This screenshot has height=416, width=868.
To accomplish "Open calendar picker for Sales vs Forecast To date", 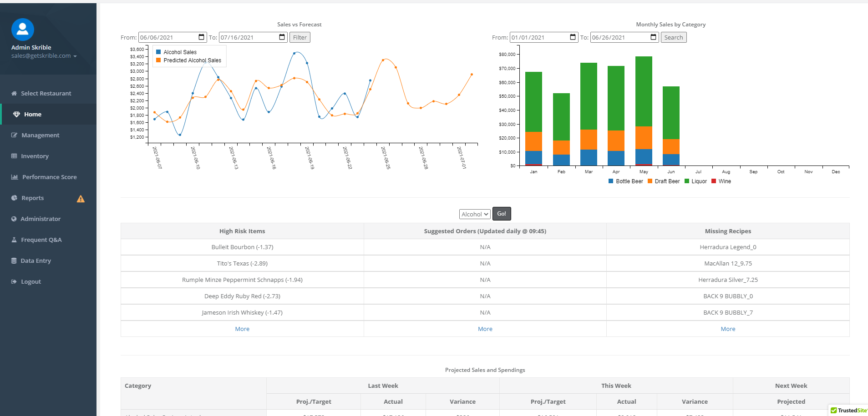I will click(x=282, y=37).
